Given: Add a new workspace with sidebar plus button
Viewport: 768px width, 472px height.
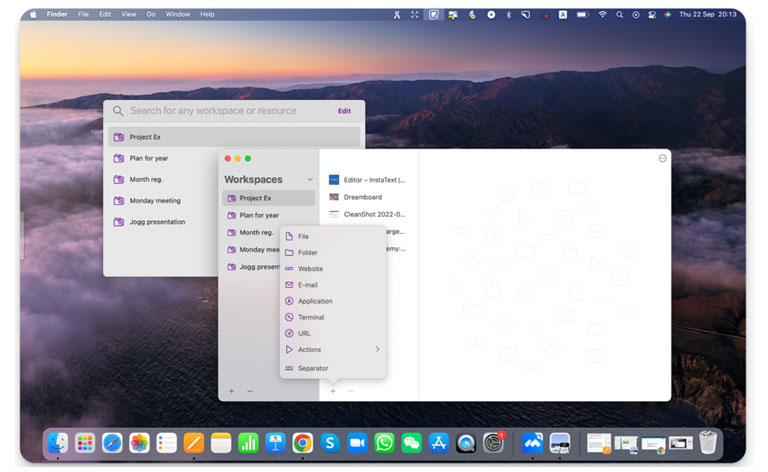Looking at the screenshot, I should pos(231,391).
